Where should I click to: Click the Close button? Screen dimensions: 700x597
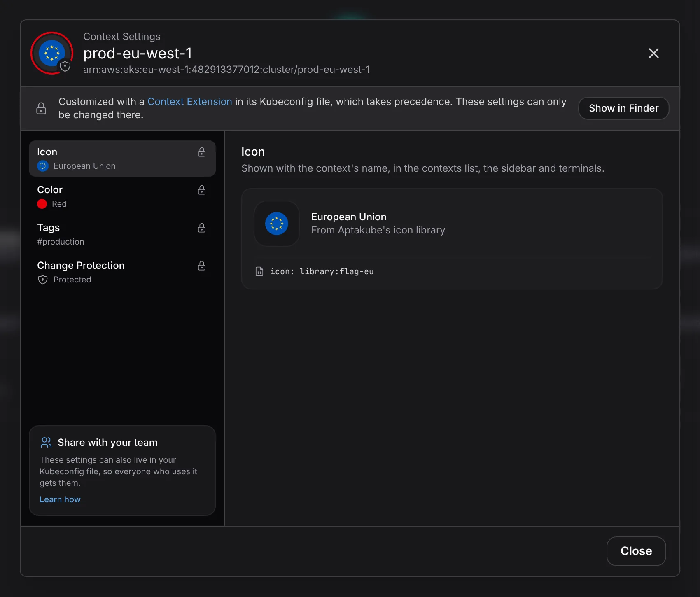click(x=636, y=551)
